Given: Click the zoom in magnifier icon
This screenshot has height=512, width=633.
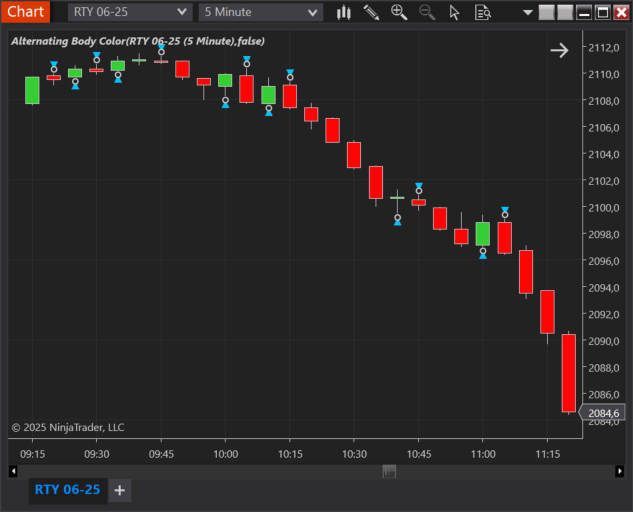Looking at the screenshot, I should pos(399,13).
